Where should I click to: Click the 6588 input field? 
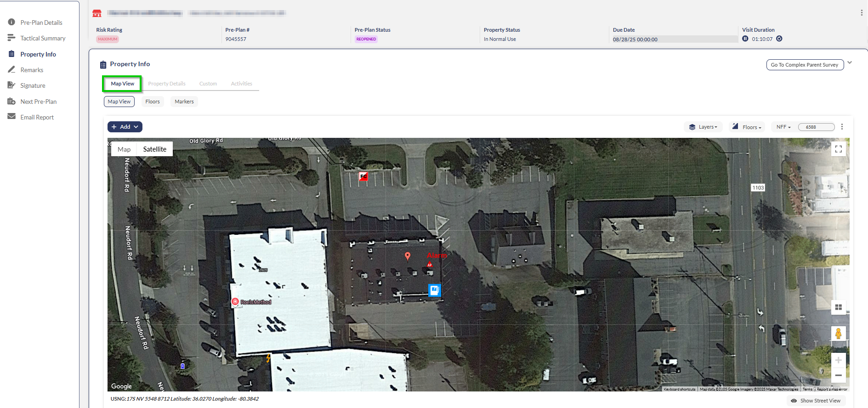(816, 127)
